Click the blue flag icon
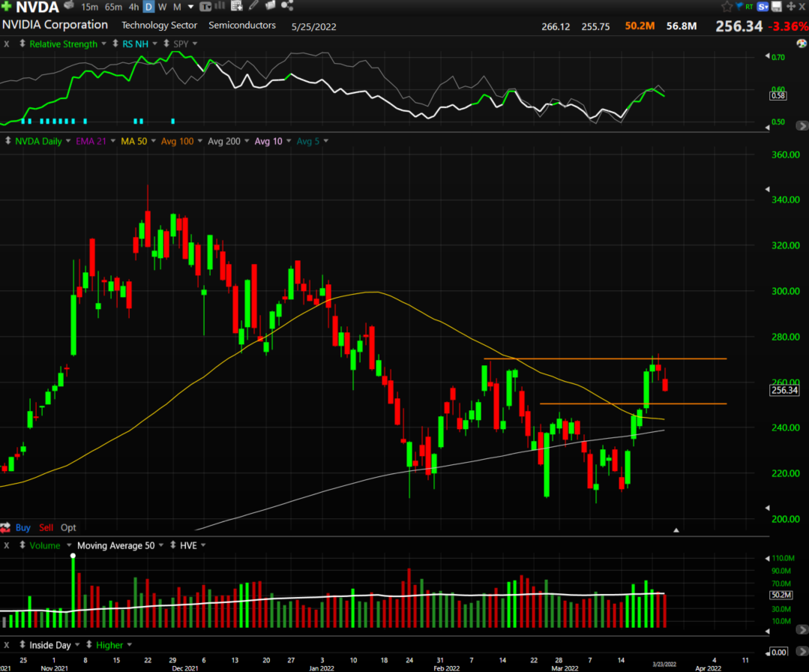 739,6
